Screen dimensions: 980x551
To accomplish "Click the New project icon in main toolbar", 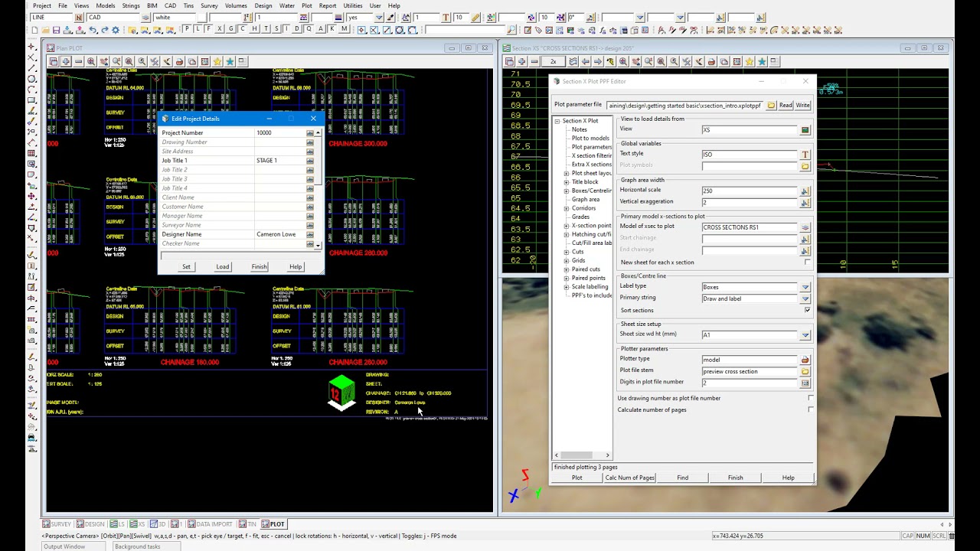I will [x=34, y=30].
